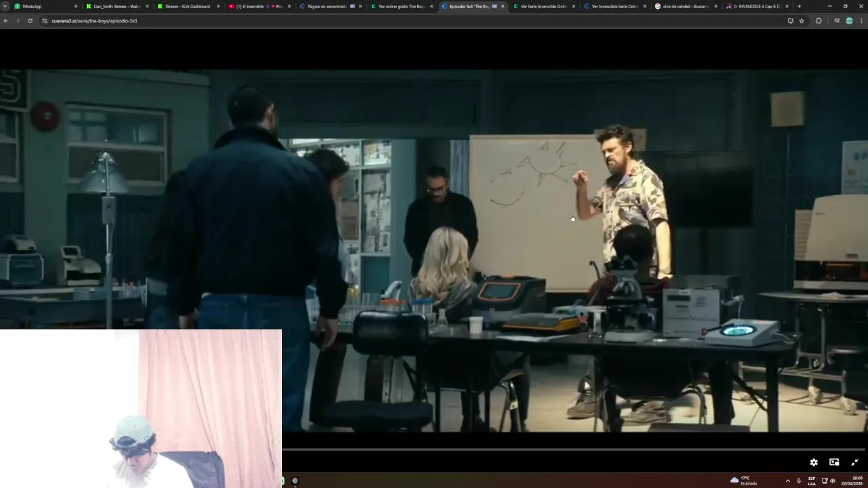This screenshot has width=868, height=488.
Task: Open network and volume quick settings
Action: [829, 481]
